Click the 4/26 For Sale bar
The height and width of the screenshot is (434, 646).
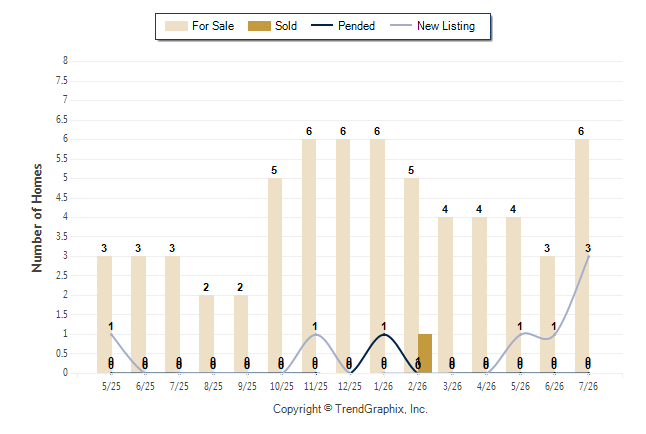click(x=480, y=295)
